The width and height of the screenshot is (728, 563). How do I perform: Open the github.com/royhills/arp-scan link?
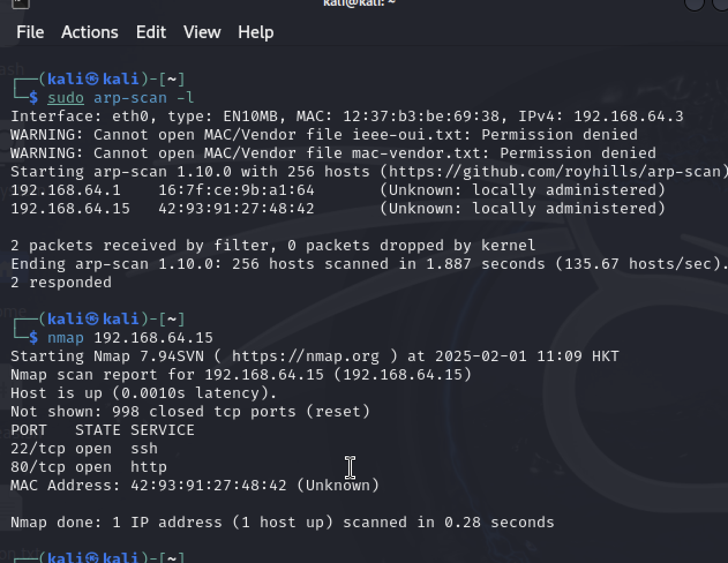point(555,171)
